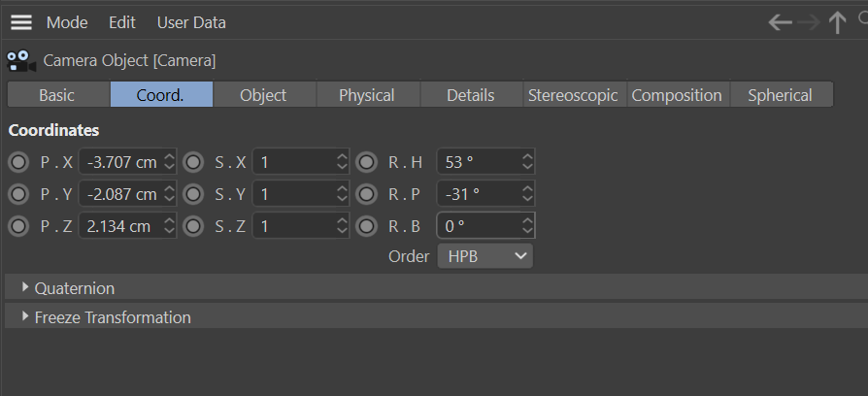868x396 pixels.
Task: Open the hamburger menu icon
Action: point(21,22)
